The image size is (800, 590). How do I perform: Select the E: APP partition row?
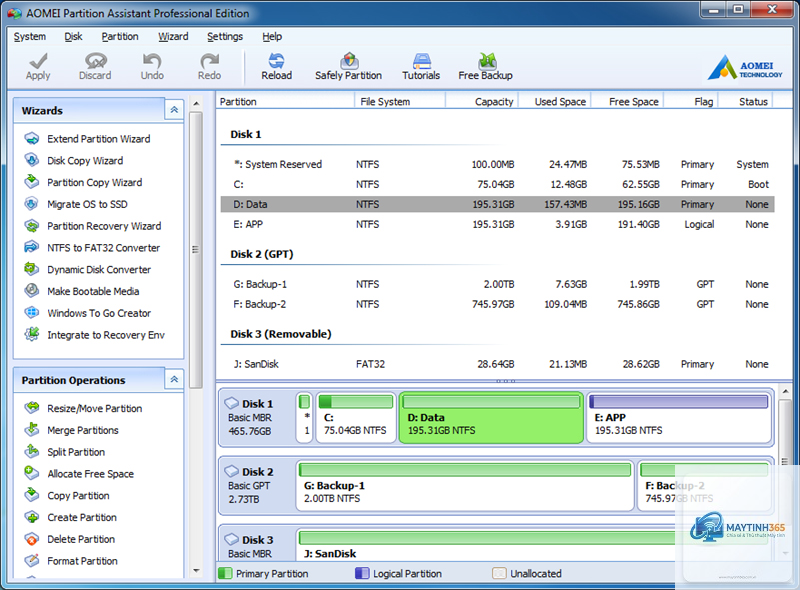click(497, 224)
